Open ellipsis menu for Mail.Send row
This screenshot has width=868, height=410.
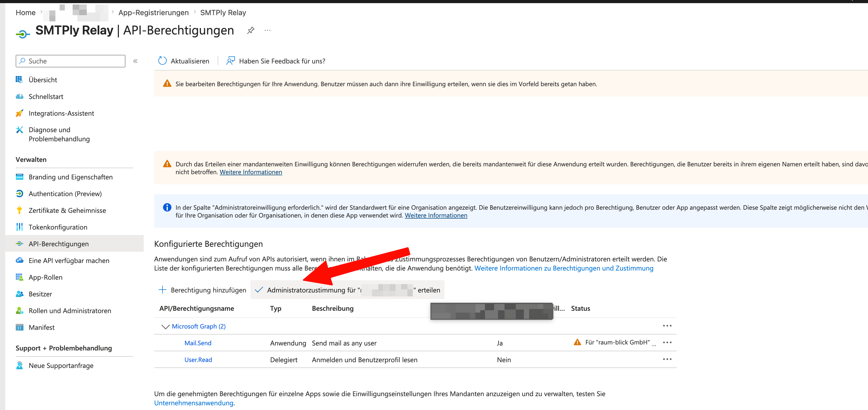tap(667, 342)
